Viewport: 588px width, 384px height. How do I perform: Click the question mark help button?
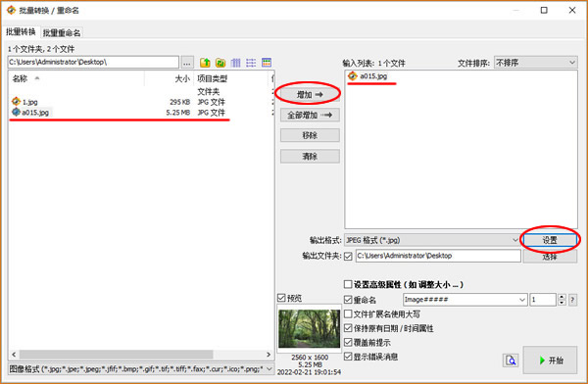click(572, 300)
